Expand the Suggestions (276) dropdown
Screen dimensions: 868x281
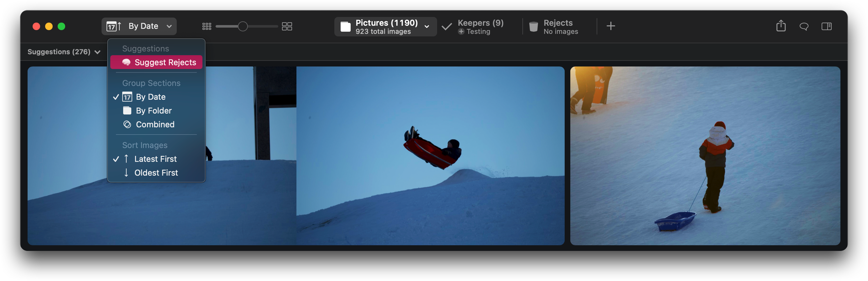point(64,52)
